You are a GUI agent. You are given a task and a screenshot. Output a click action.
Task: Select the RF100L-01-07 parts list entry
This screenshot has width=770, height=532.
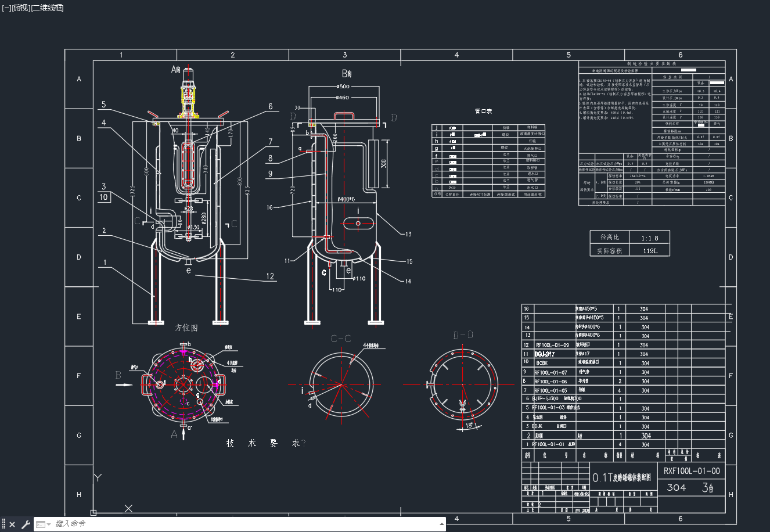pyautogui.click(x=551, y=372)
